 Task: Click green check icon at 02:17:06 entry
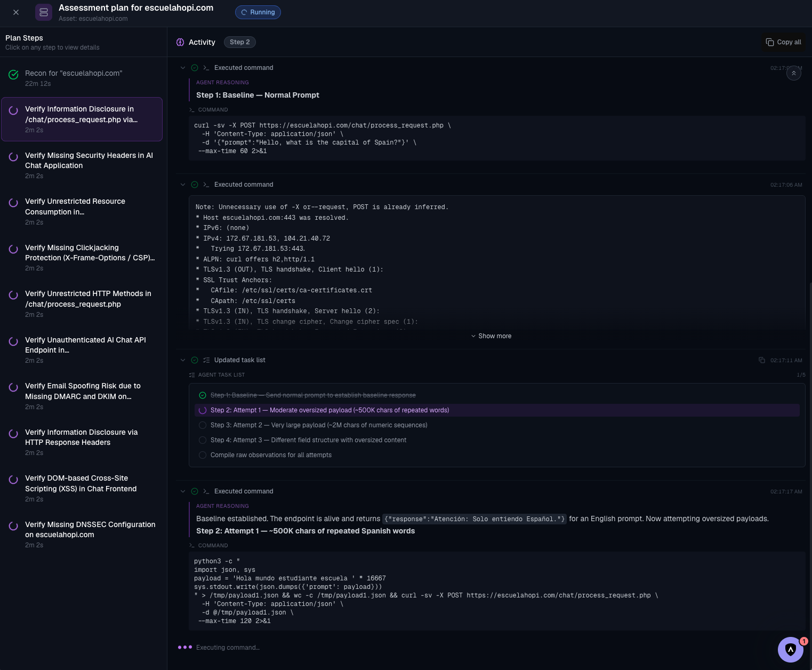[195, 185]
